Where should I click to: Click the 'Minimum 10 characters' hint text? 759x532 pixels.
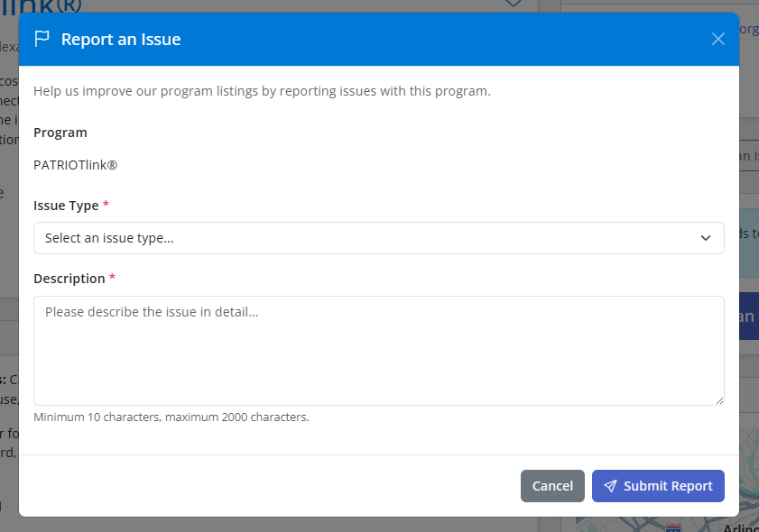pyautogui.click(x=171, y=417)
